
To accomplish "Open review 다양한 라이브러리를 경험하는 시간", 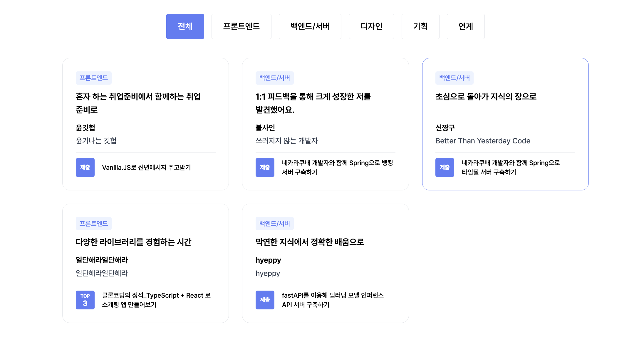I will 134,242.
